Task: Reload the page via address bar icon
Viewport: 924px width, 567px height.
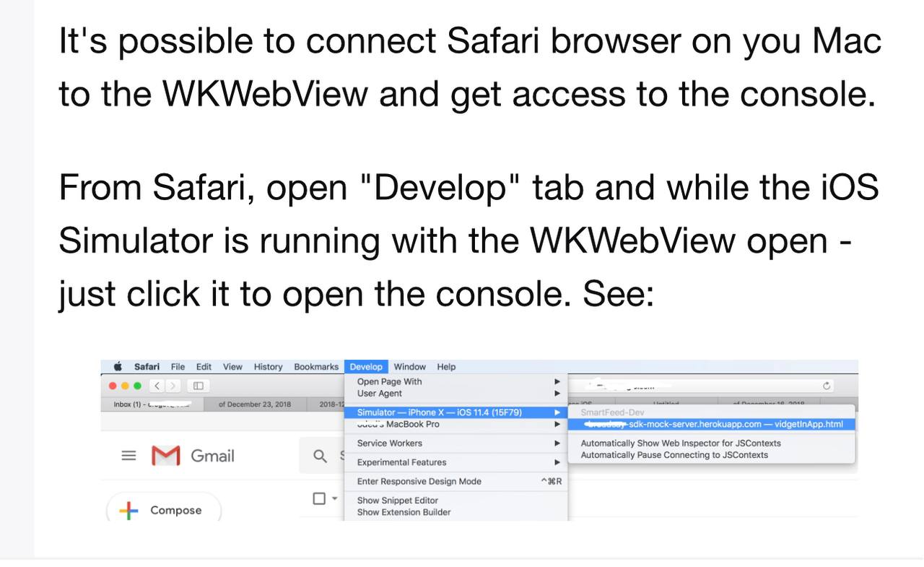Action: point(827,386)
